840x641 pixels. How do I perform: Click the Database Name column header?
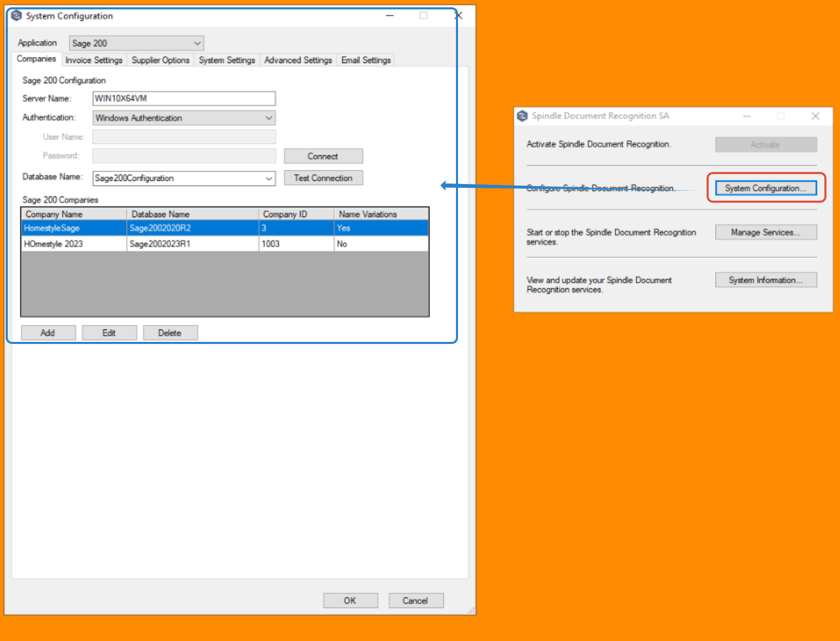tap(193, 214)
